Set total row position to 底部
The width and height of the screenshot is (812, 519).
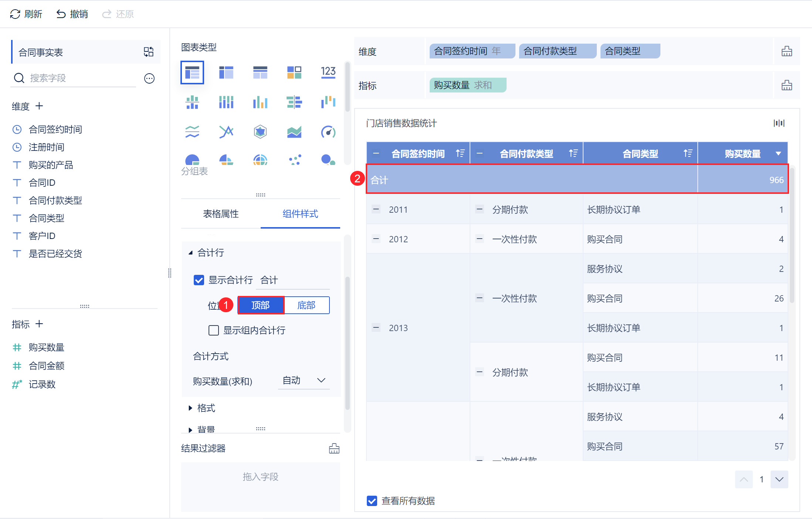[x=307, y=305]
